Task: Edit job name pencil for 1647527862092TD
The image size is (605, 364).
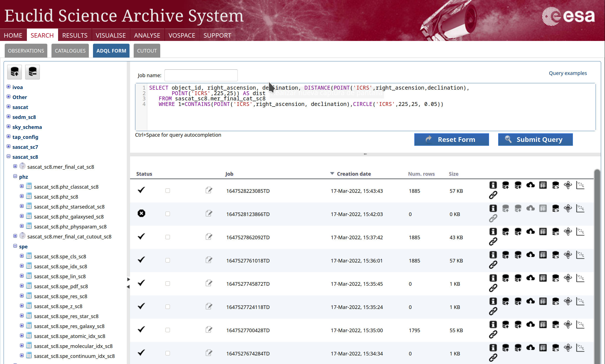Action: point(209,236)
